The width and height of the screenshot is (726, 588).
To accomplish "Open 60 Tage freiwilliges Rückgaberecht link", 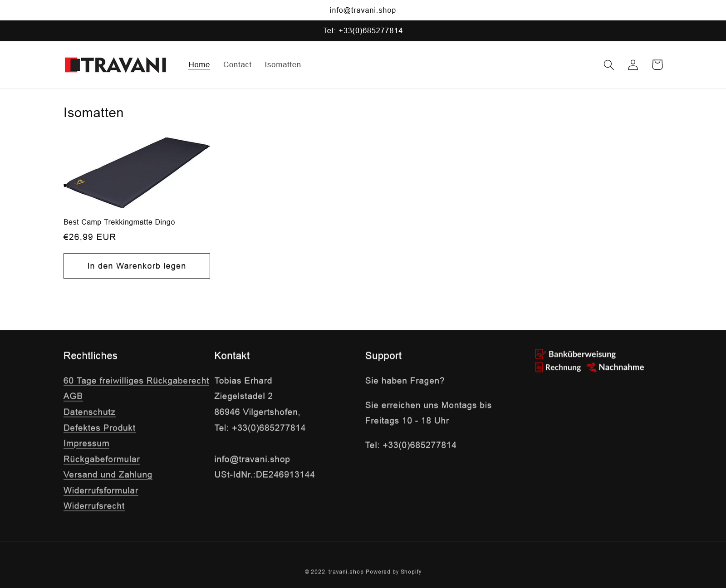I will (136, 381).
